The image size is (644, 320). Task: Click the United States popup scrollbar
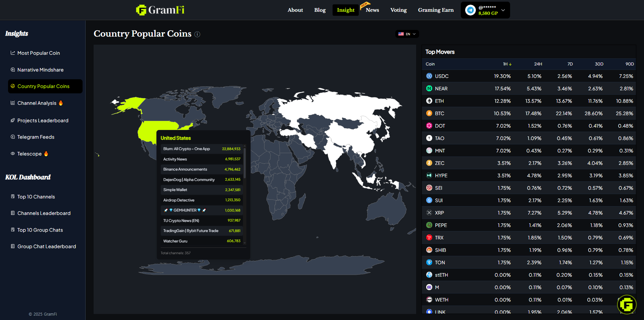coord(245,163)
